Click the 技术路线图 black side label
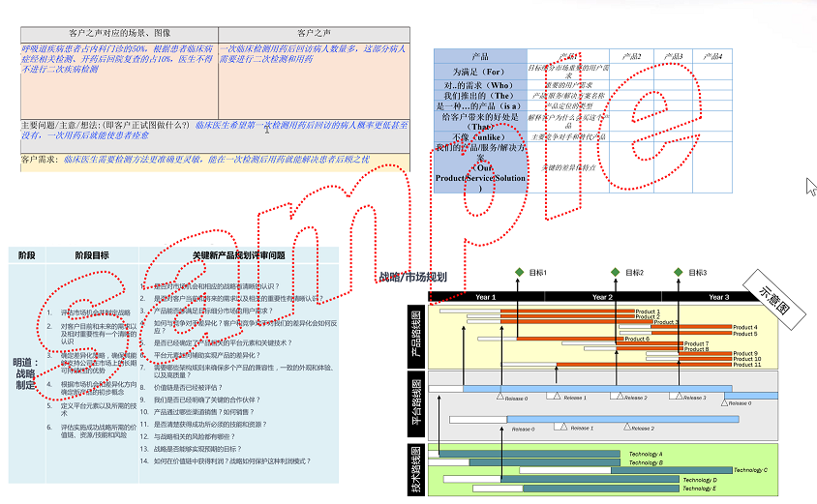The height and width of the screenshot is (504, 817). pos(416,470)
